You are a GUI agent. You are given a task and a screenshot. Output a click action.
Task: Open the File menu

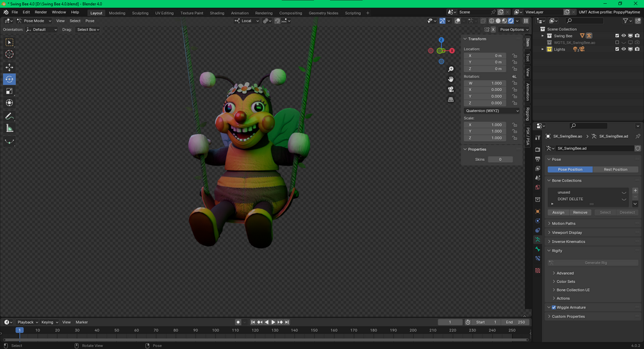15,12
